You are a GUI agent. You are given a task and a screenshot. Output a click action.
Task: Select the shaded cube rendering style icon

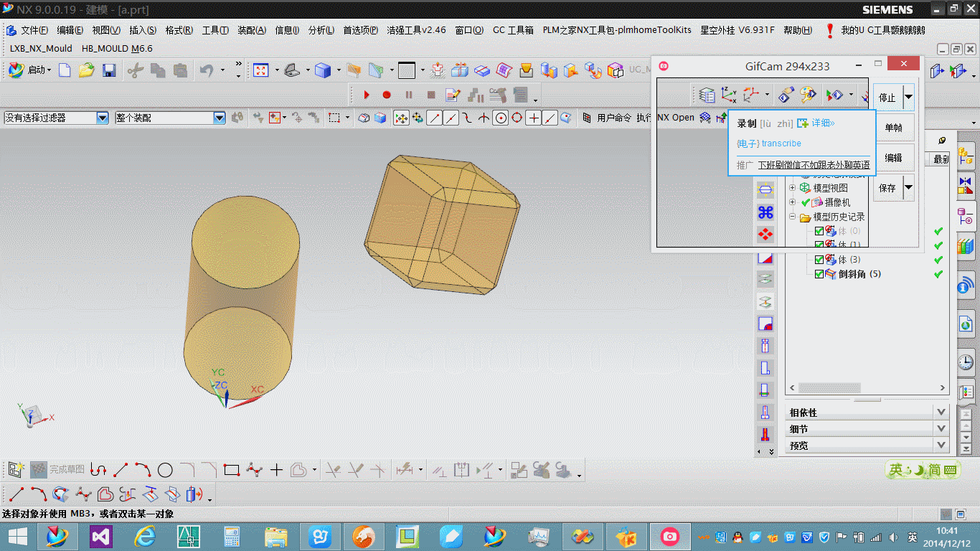pos(323,70)
